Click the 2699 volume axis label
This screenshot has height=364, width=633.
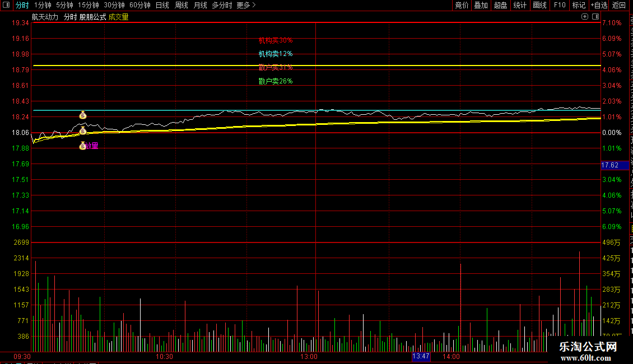(x=21, y=242)
